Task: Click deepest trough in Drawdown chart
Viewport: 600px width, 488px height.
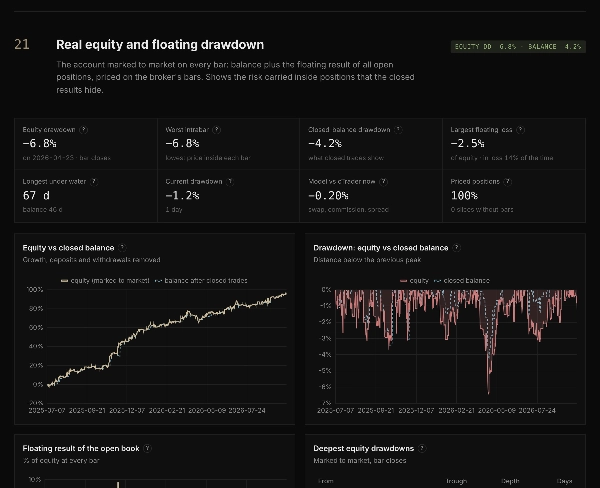Action: coord(488,391)
